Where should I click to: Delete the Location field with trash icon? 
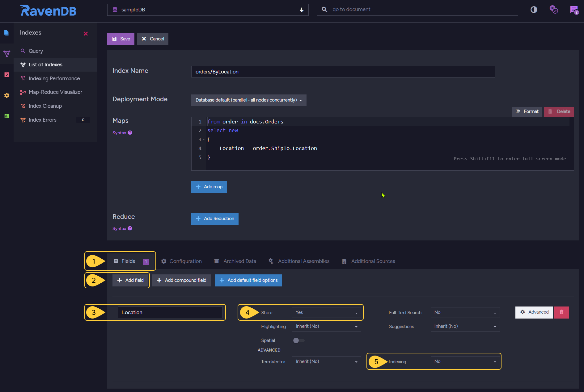coord(561,312)
